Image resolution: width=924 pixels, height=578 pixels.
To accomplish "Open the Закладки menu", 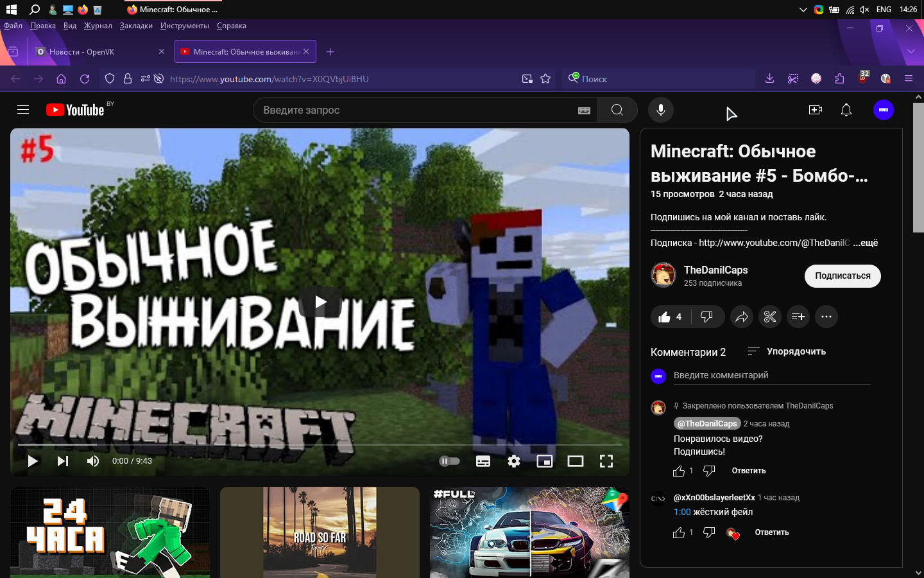I will pos(136,26).
